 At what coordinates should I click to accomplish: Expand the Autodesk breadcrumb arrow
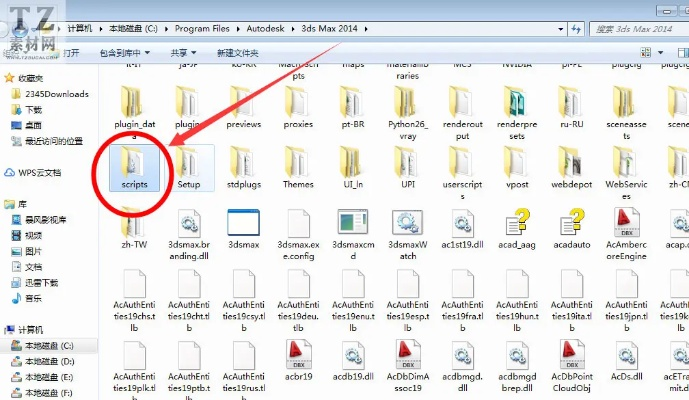coord(293,30)
